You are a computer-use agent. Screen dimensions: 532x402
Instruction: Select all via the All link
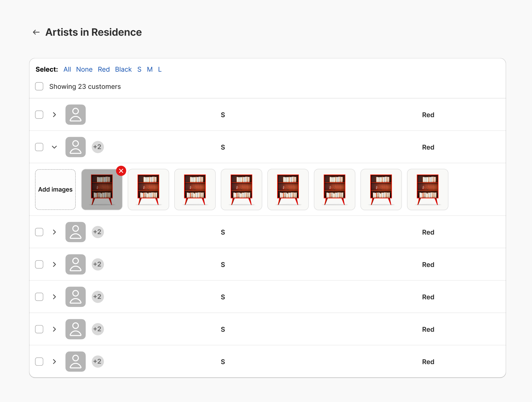[x=67, y=69]
